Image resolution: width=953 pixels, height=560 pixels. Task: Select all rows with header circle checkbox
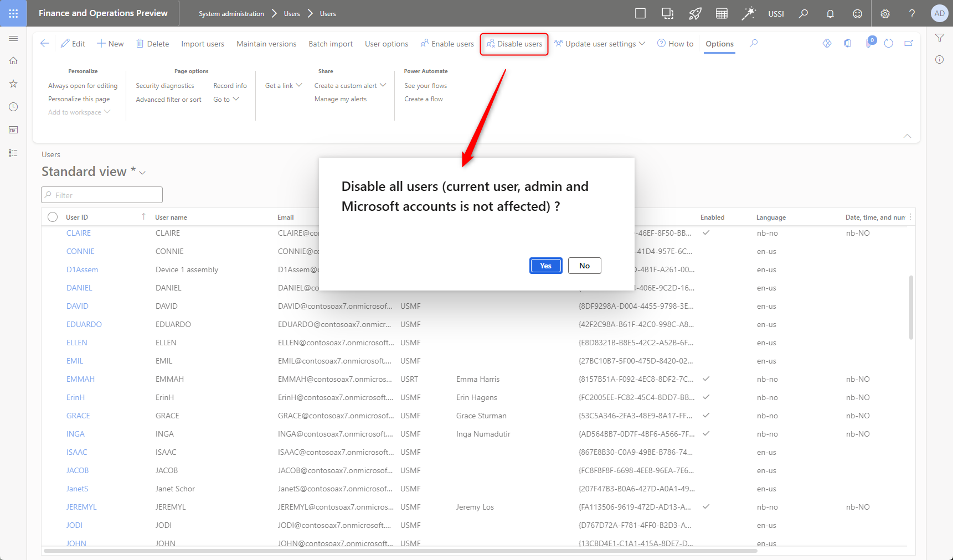point(53,217)
